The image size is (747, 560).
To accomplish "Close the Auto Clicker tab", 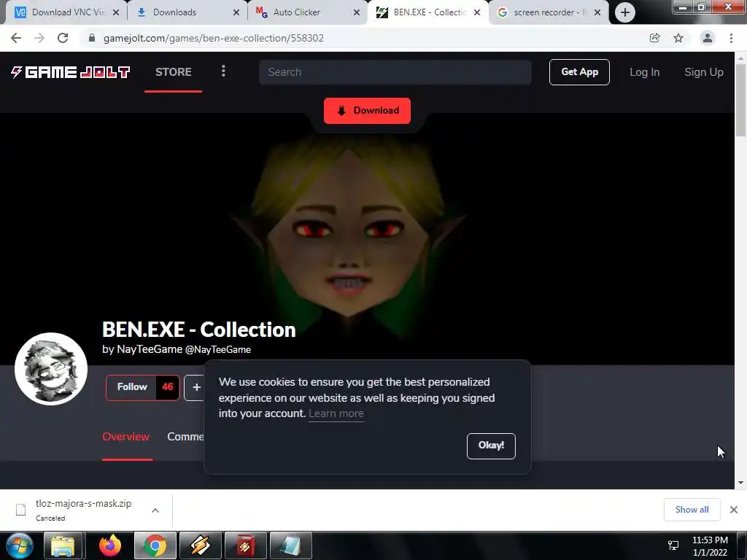I will coord(356,13).
